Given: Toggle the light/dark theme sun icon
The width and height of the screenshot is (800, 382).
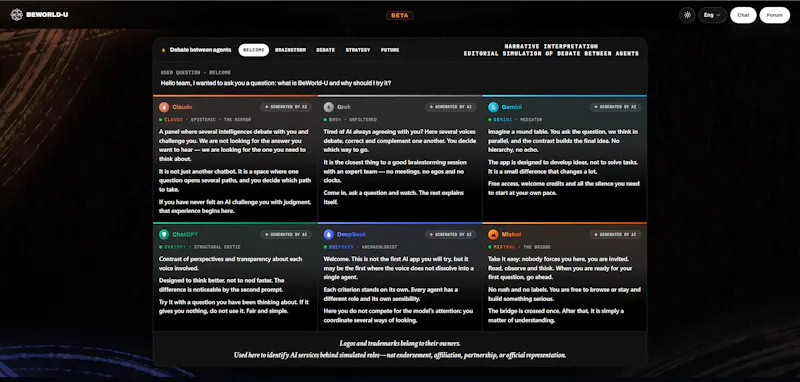Looking at the screenshot, I should [x=687, y=15].
